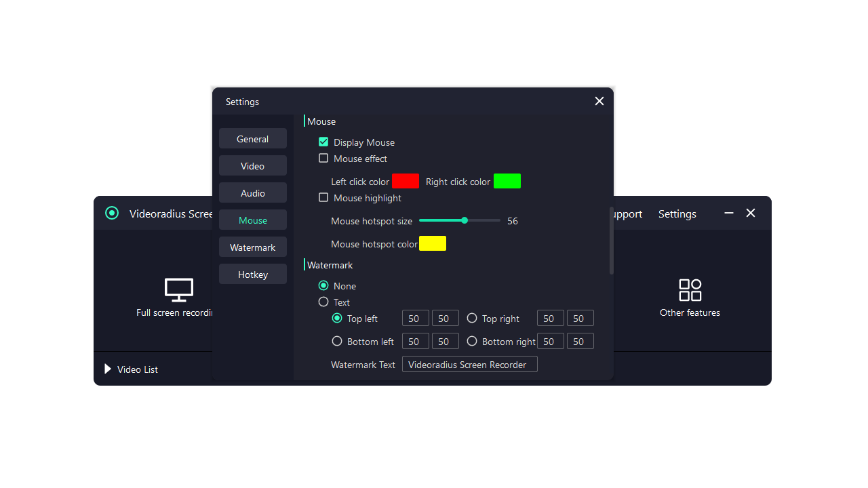
Task: Click the Settings dialog vertical scrollbar
Action: (611, 241)
